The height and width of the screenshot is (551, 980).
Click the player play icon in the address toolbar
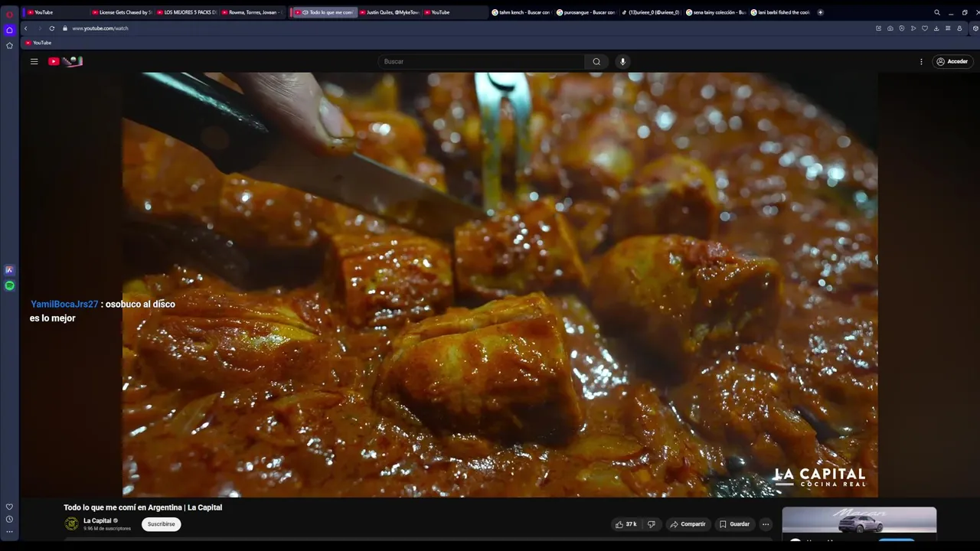point(913,28)
